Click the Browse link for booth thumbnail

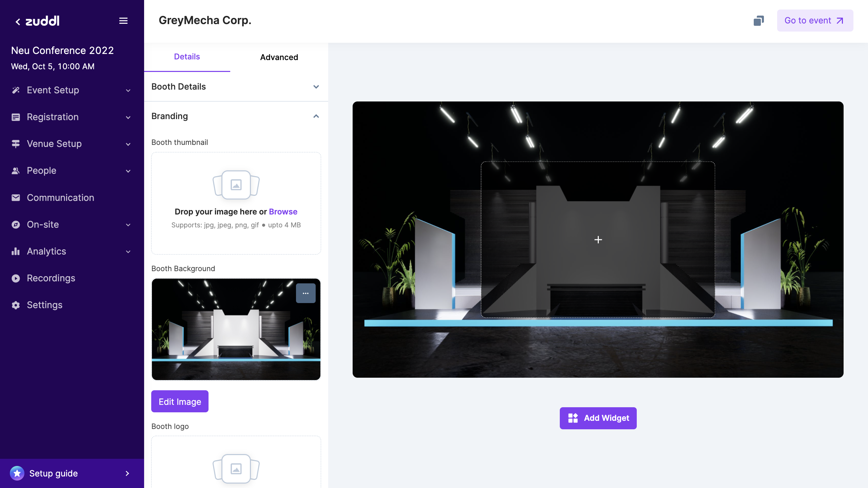click(283, 212)
